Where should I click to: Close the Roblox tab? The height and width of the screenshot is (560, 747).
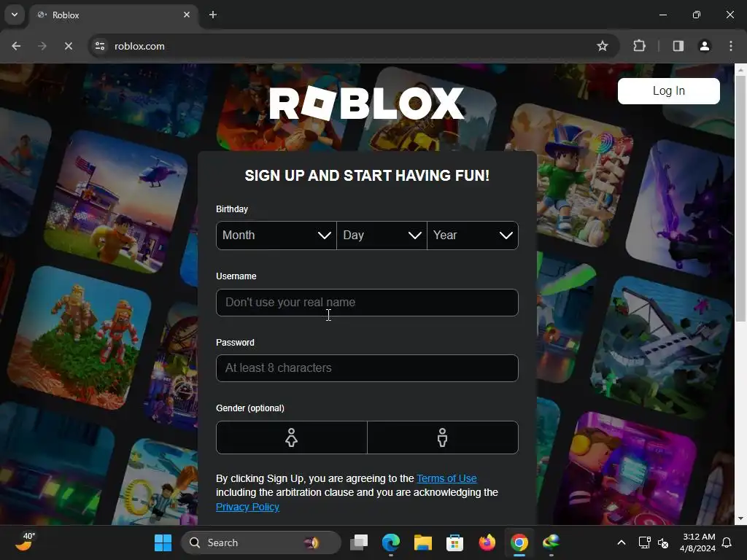[x=187, y=15]
